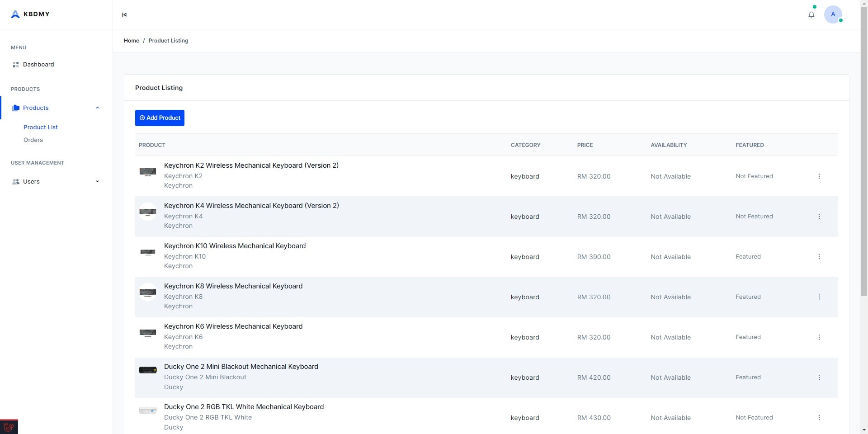
Task: Click Ducky One 2 Mini Blackout thumbnail
Action: (148, 370)
